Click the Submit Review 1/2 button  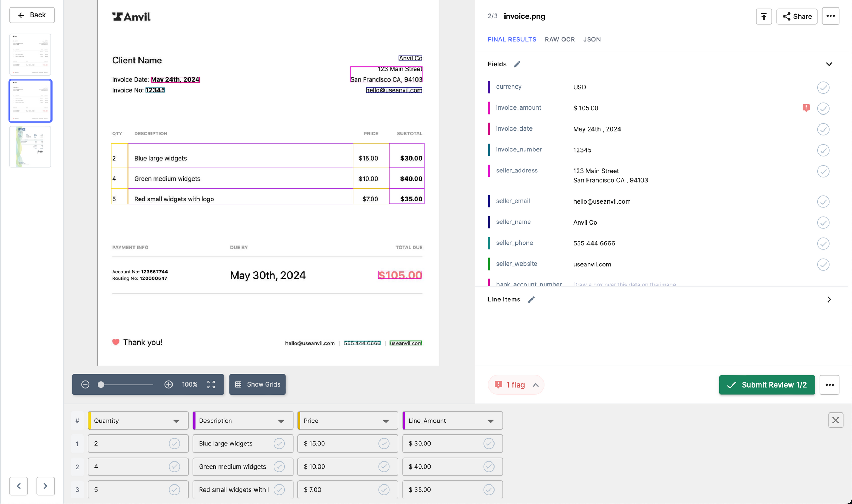click(767, 385)
